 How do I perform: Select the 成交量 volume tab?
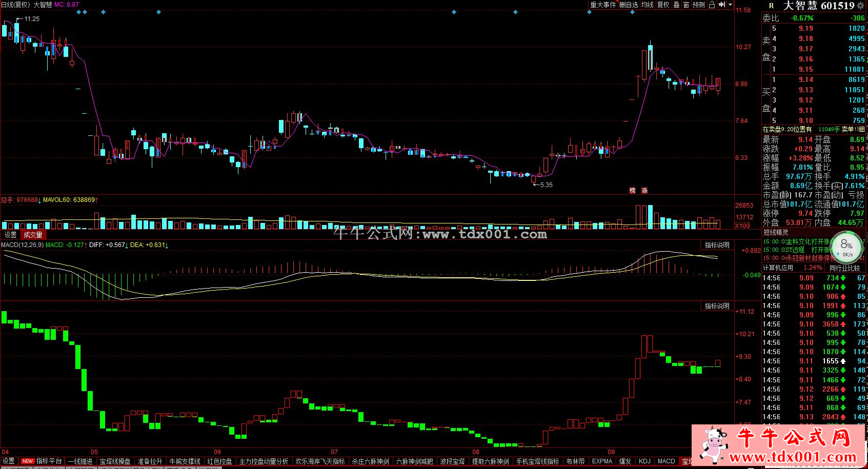click(x=33, y=235)
